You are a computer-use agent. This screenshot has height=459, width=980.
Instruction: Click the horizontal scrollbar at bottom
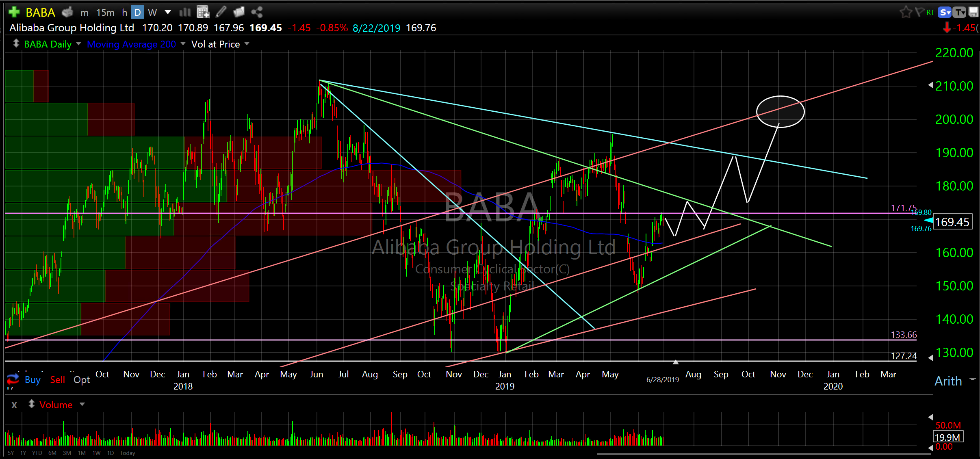pyautogui.click(x=764, y=454)
